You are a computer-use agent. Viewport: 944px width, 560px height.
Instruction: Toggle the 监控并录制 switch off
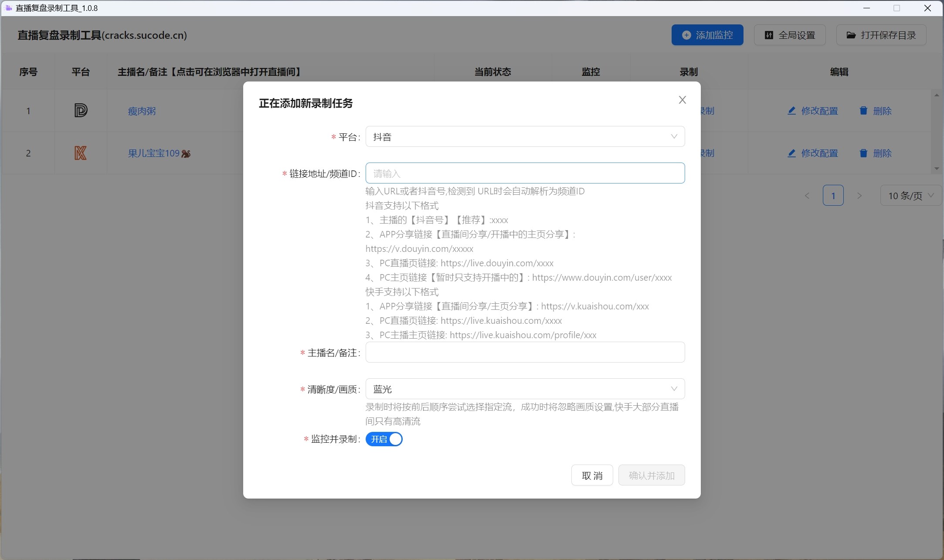click(x=384, y=439)
